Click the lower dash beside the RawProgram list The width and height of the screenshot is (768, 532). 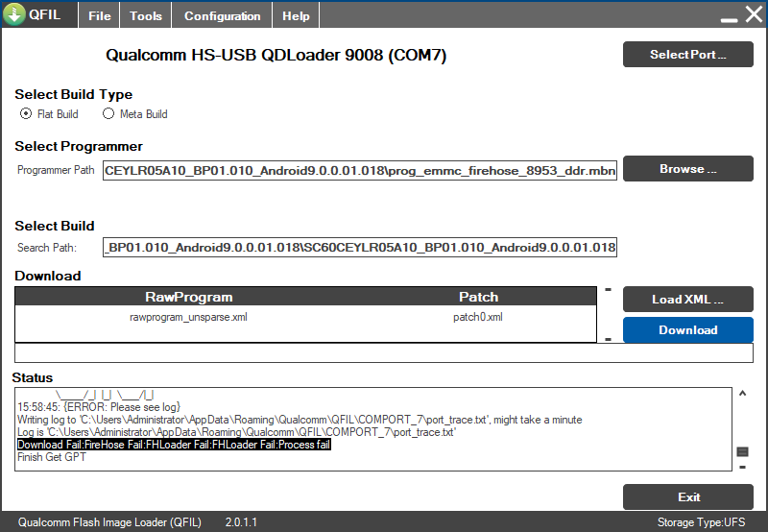(609, 339)
